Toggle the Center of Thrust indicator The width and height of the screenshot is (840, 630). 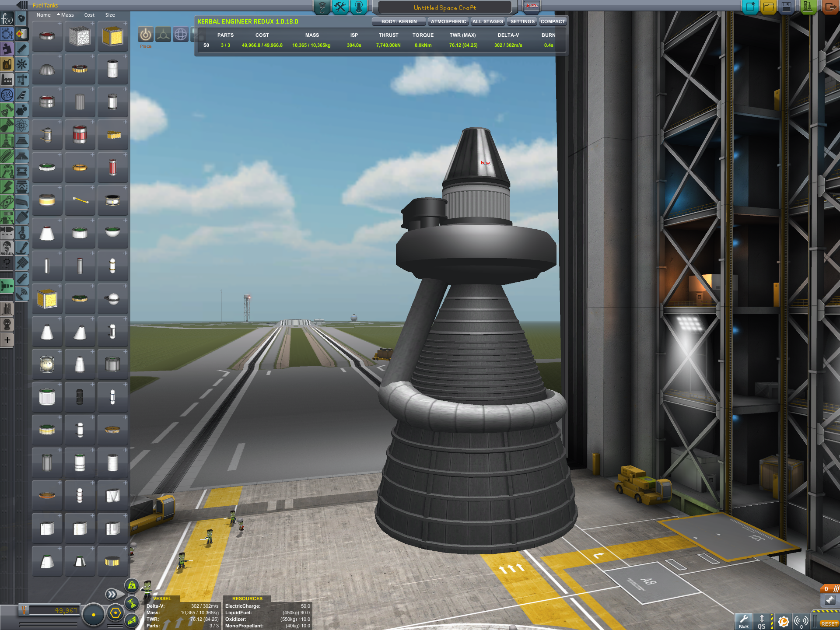pyautogui.click(x=132, y=603)
